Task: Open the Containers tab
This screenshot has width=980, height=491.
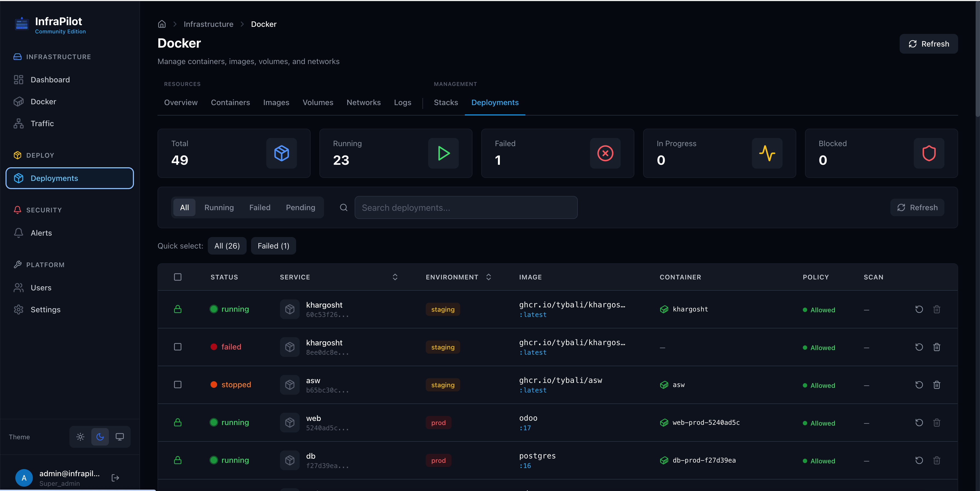Action: point(230,102)
